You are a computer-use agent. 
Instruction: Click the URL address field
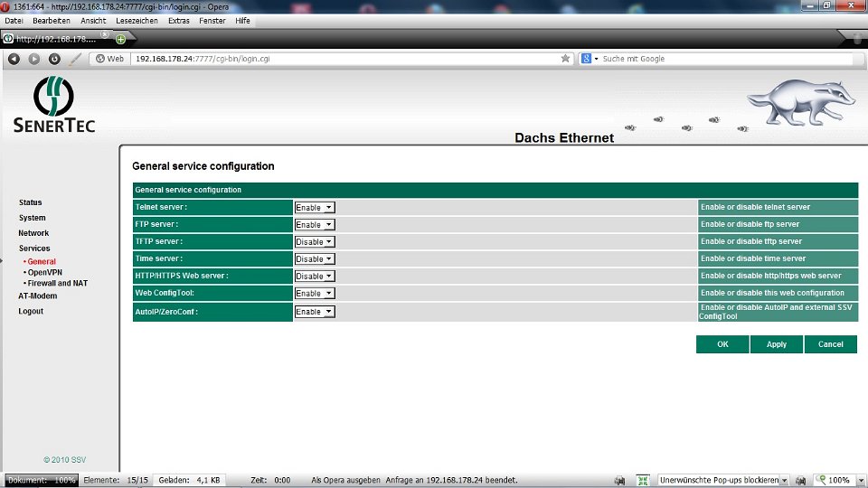click(344, 59)
